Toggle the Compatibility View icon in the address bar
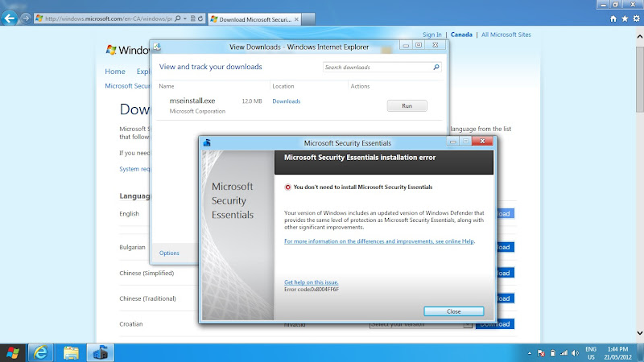Screen dimensions: 644x362 [x=192, y=19]
